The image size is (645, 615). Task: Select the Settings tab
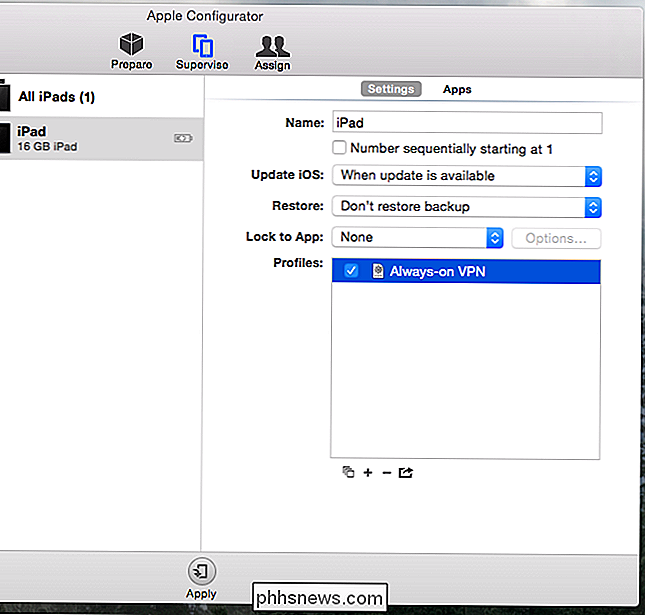[391, 89]
